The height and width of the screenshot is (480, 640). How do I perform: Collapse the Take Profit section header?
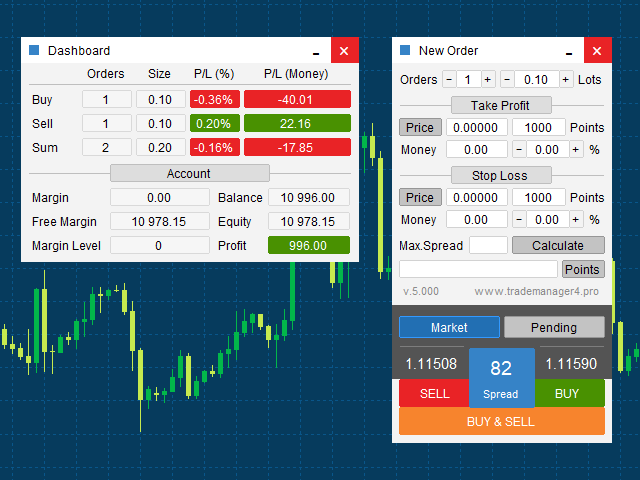(x=501, y=105)
